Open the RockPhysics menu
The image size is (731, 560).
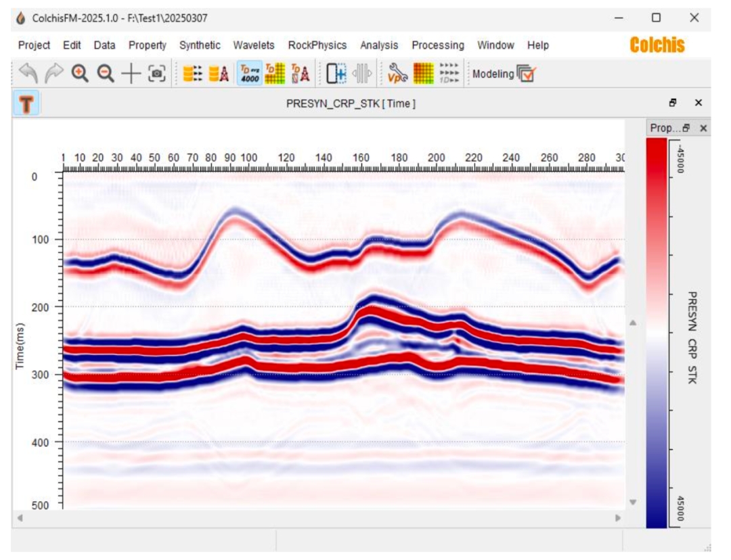317,45
